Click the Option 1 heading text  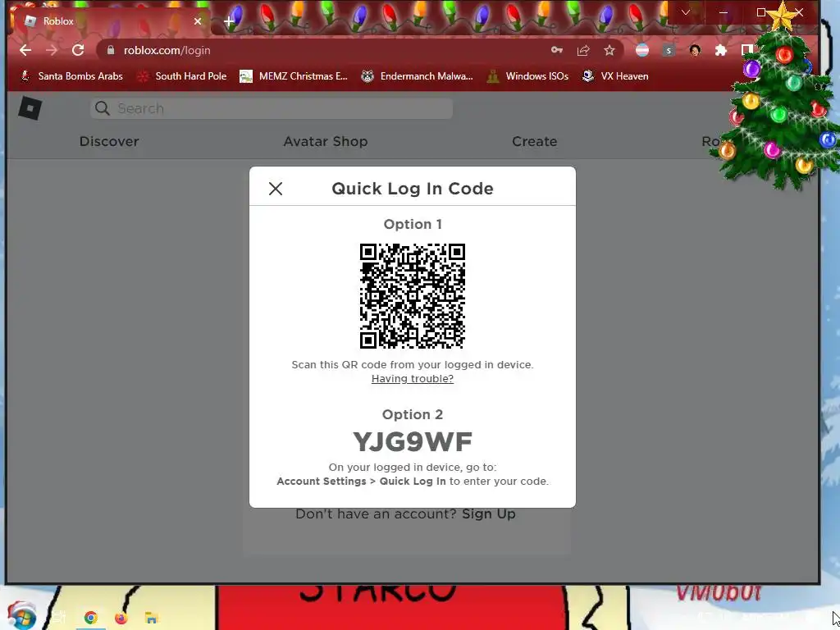tap(413, 224)
